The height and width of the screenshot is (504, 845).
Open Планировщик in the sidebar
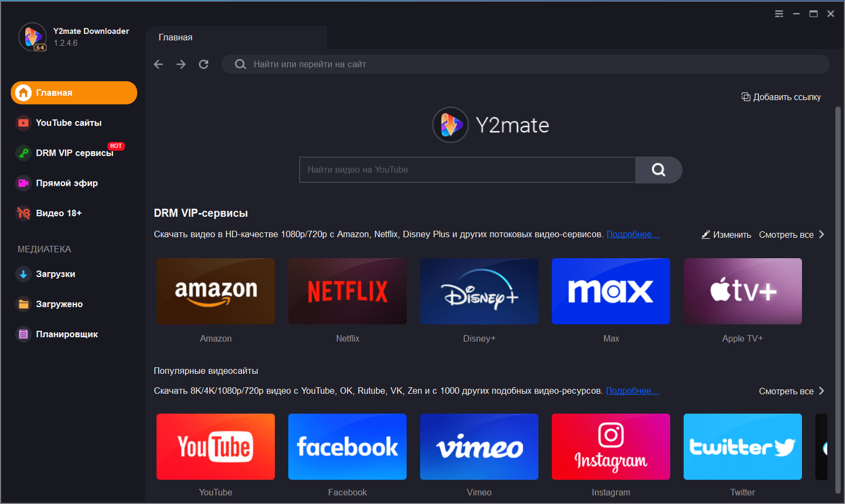point(74,335)
